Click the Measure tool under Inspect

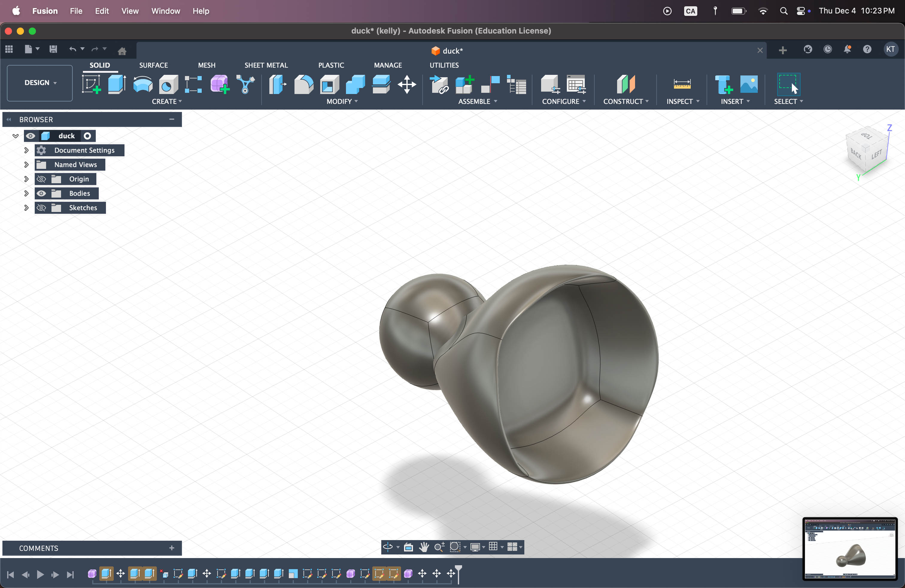pos(682,84)
